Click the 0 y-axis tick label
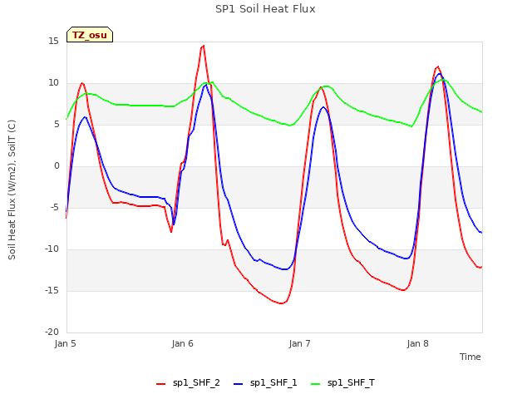Screen dimensions: 532x399 57,166
